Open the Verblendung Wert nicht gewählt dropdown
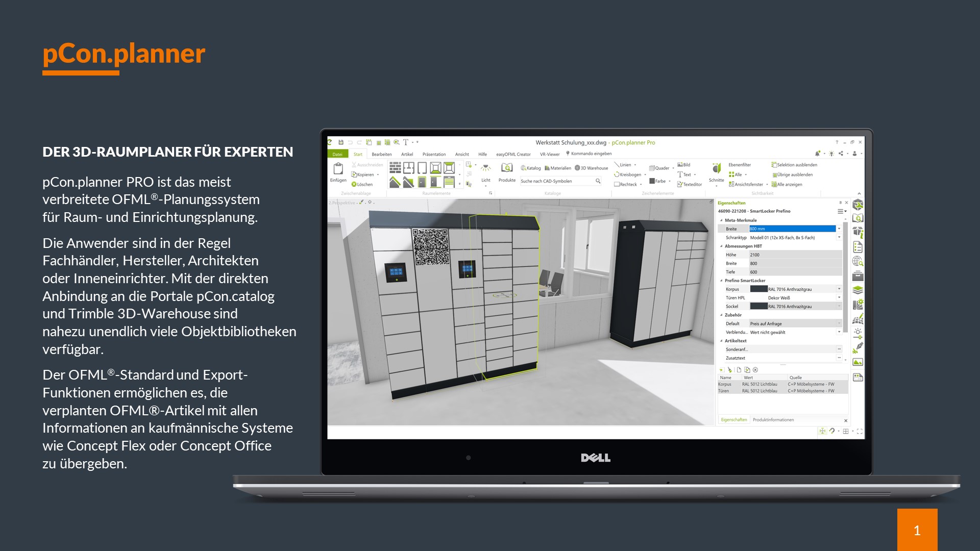Viewport: 980px width, 551px height. tap(839, 332)
